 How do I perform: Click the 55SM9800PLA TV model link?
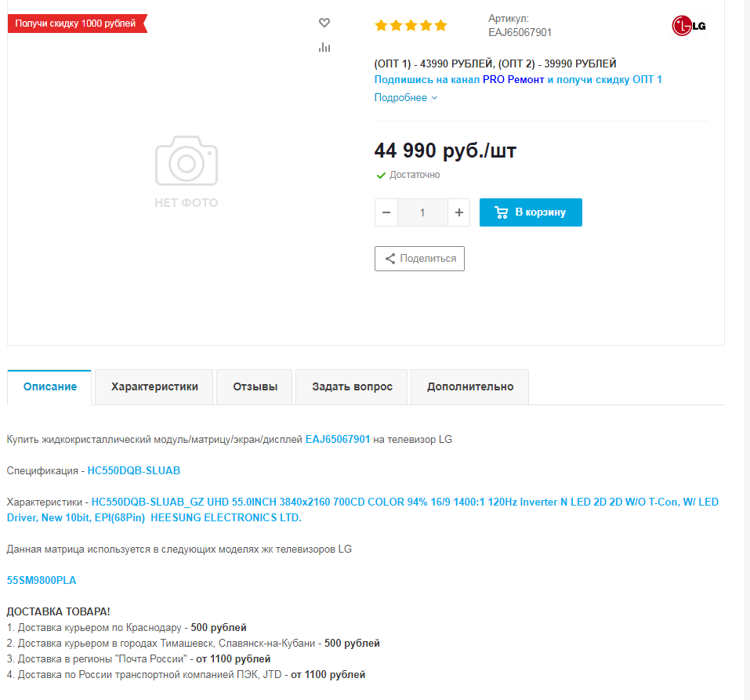click(42, 581)
